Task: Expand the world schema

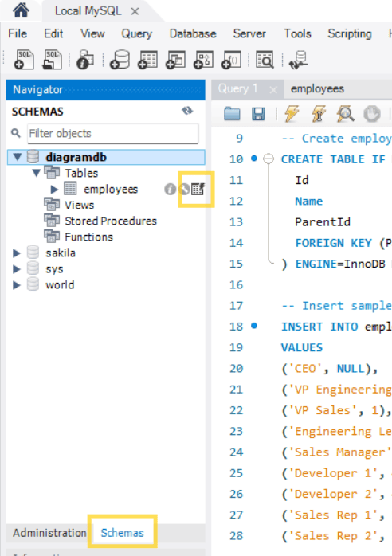Action: [x=17, y=284]
